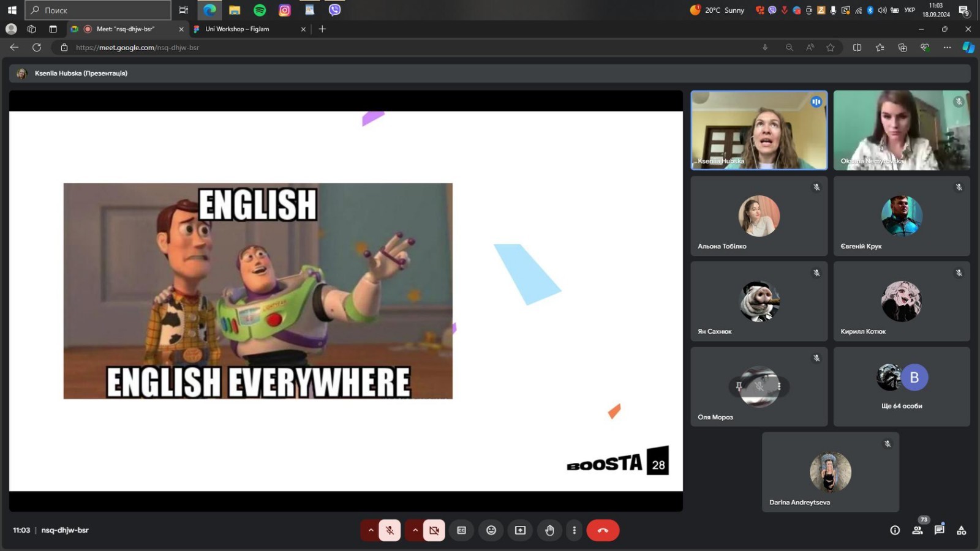The image size is (980, 551).
Task: Click Альона Тобілко participant avatar
Action: [x=759, y=216]
